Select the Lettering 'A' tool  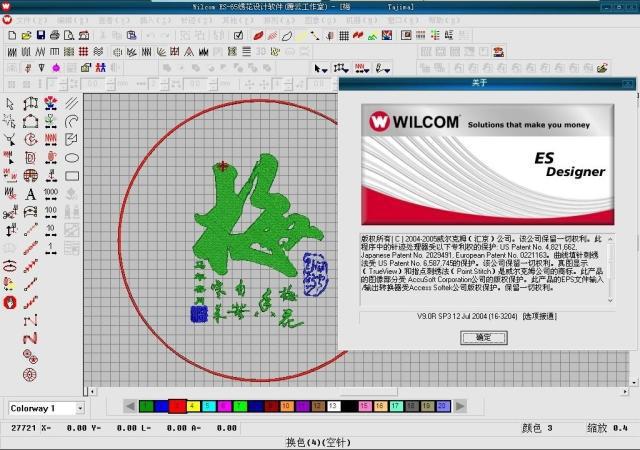31,194
